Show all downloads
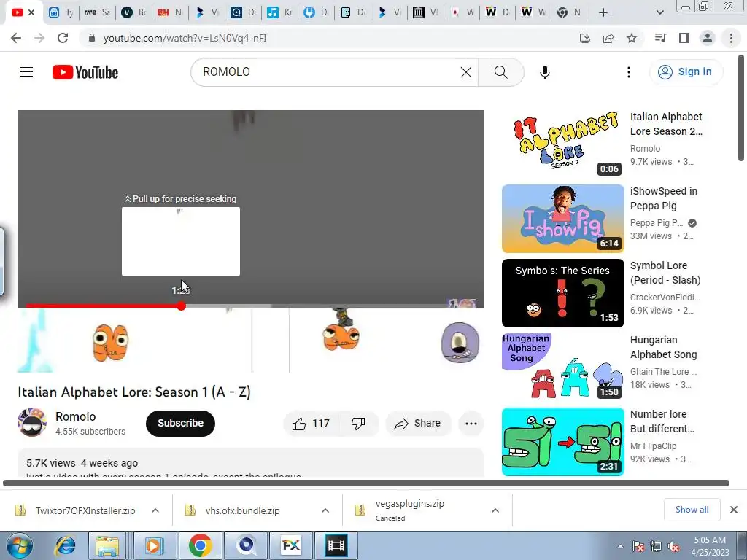Image resolution: width=747 pixels, height=560 pixels. pyautogui.click(x=692, y=510)
